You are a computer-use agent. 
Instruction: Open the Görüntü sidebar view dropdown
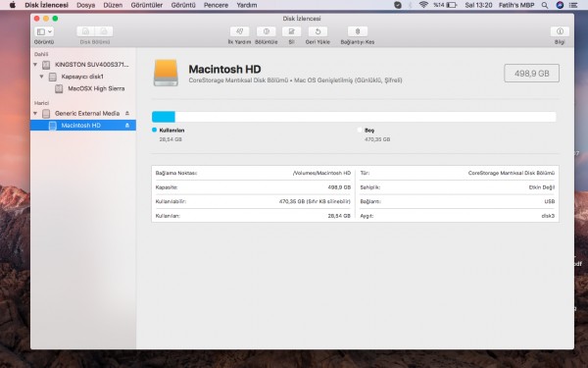pos(44,31)
